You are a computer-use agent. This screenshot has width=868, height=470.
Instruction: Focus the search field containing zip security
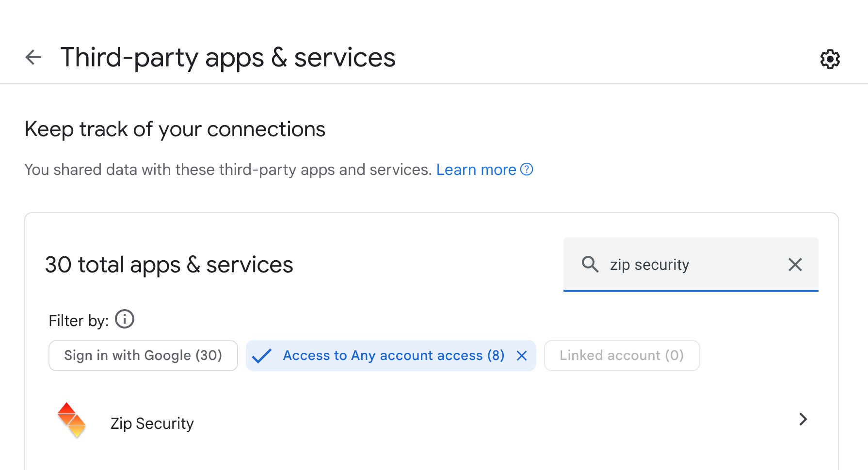(689, 265)
